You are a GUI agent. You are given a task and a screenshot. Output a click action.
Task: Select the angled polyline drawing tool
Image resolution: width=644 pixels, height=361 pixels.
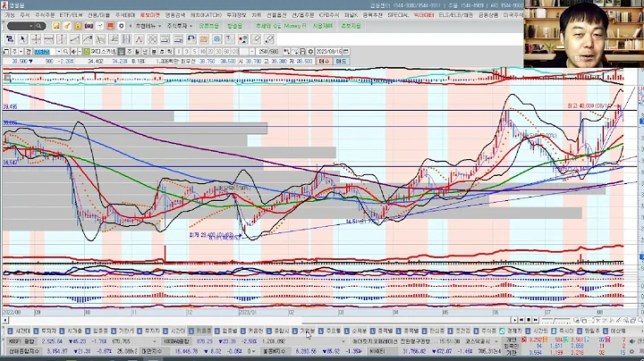coord(88,39)
